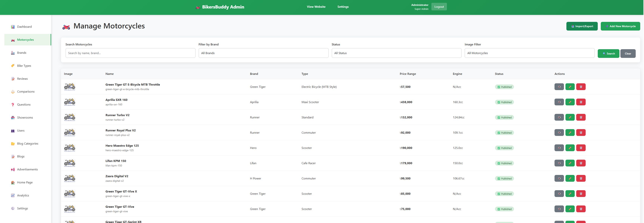Click the delete trash icon for Lifan KPM 150
Image resolution: width=644 pixels, height=223 pixels.
pos(581,163)
